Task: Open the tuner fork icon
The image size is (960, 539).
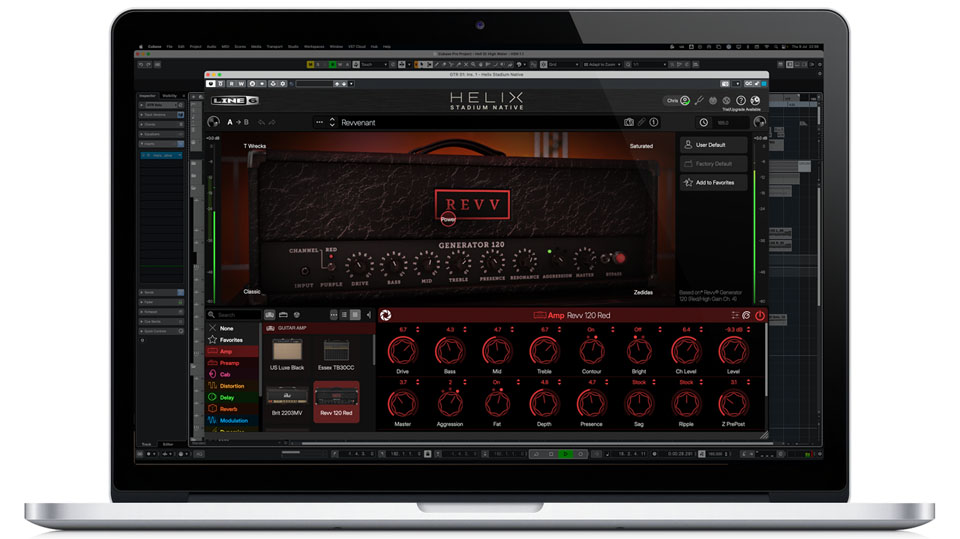Action: coord(699,100)
